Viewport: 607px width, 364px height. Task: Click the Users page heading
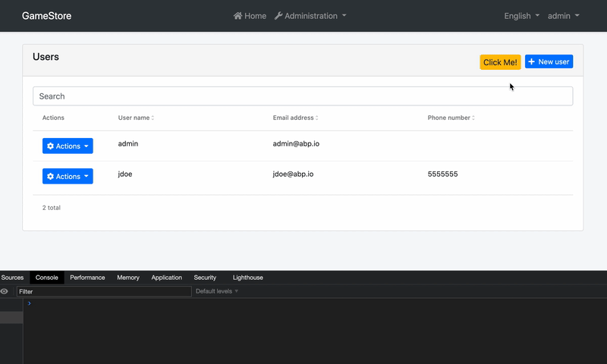46,57
